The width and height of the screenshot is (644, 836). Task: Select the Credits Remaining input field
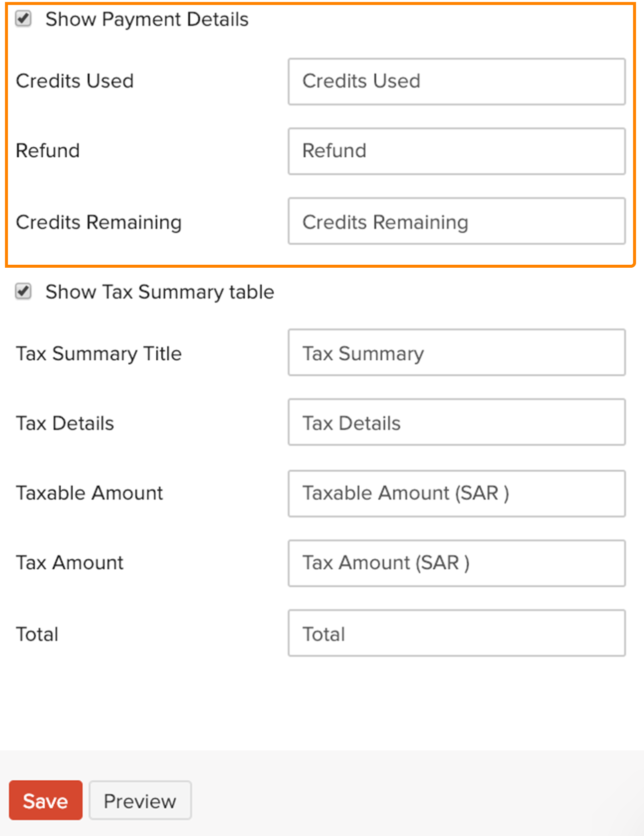[456, 221]
